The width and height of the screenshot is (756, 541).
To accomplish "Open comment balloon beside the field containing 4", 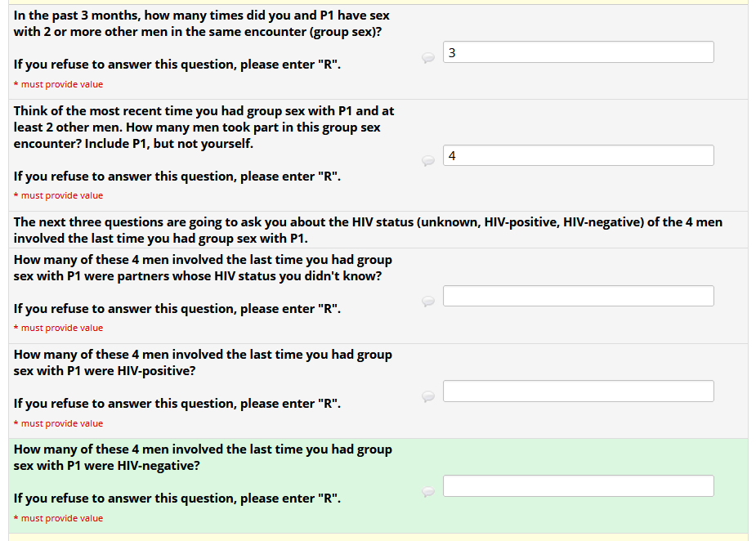I will 428,161.
